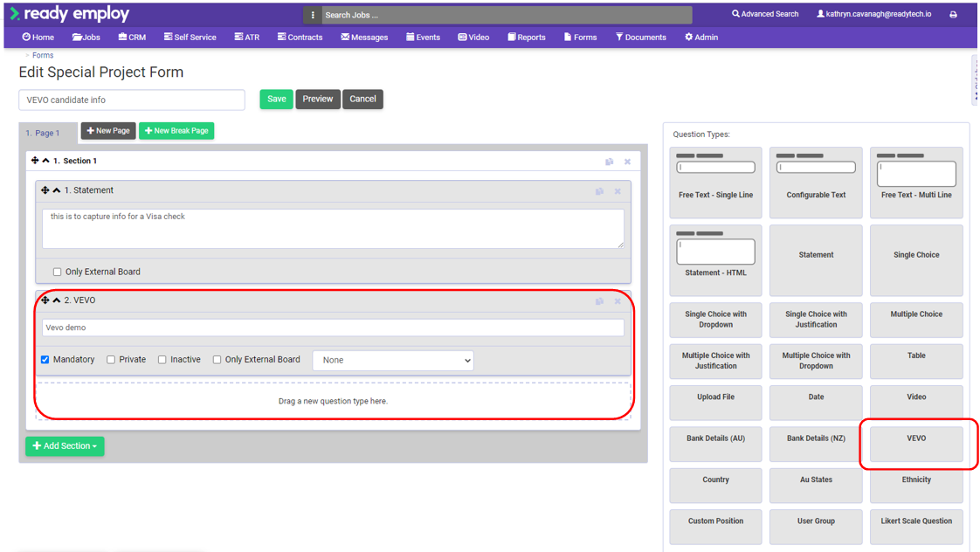Select Multiple Choice with Dropdown type
Image resolution: width=980 pixels, height=552 pixels.
(816, 361)
